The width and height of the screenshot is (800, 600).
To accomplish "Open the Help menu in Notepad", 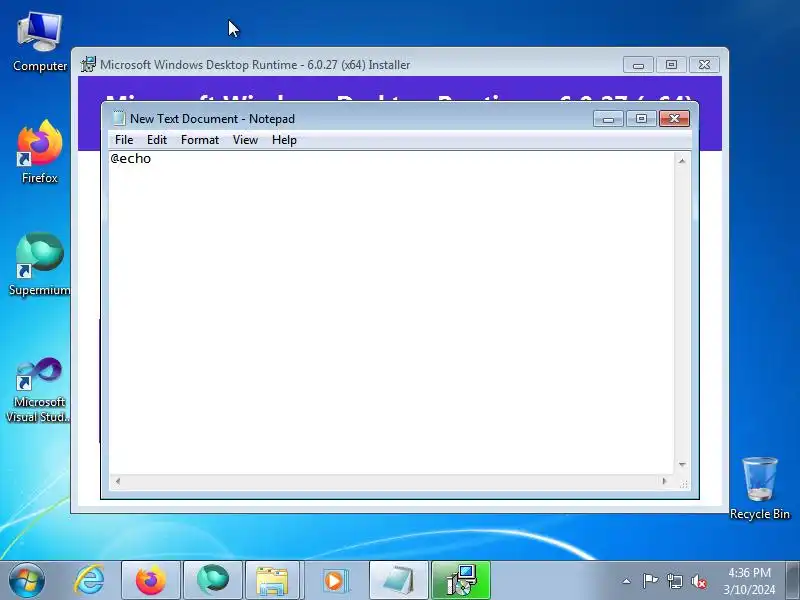I will [x=284, y=140].
